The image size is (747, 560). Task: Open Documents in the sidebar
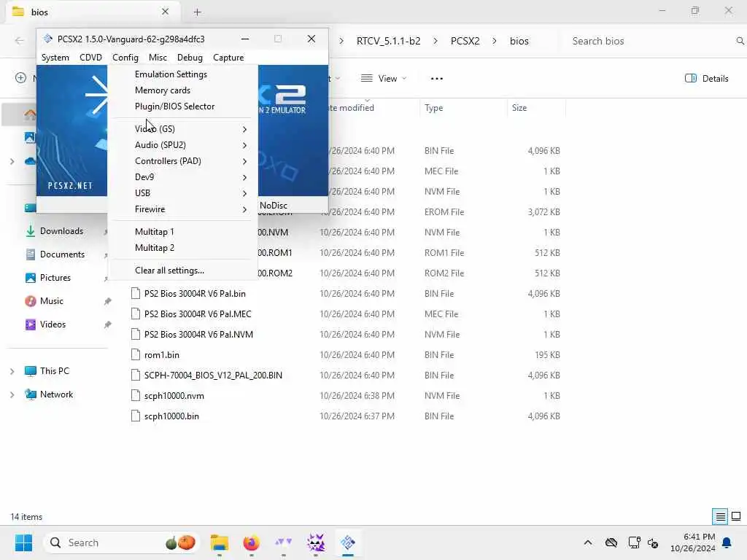coord(63,254)
